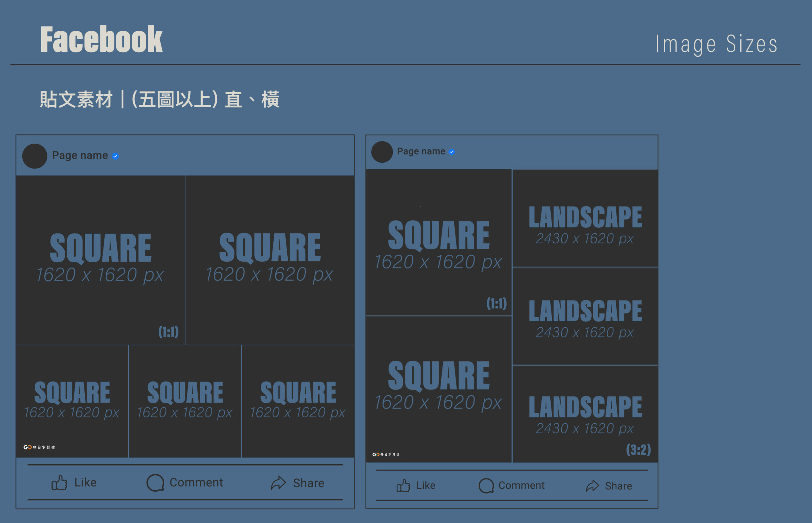
Task: Click the small logo in left post corner
Action: point(39,447)
